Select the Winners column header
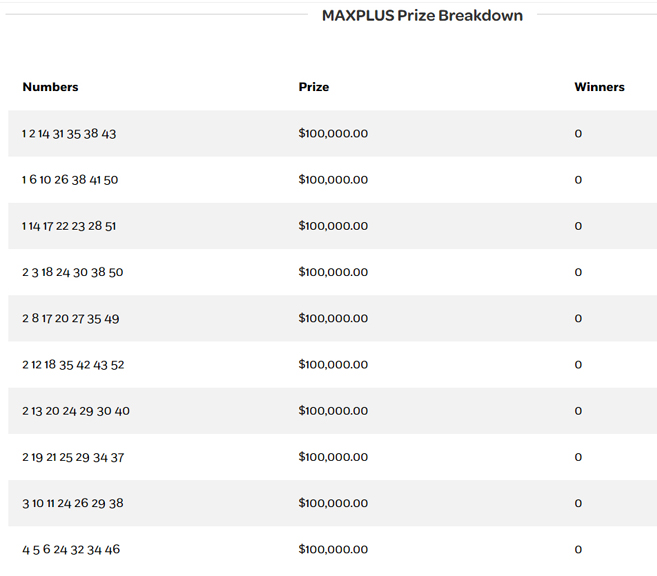 599,87
